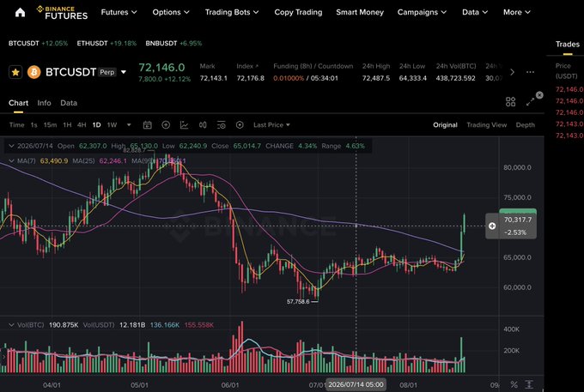Go to Copy Trading

[x=298, y=12]
